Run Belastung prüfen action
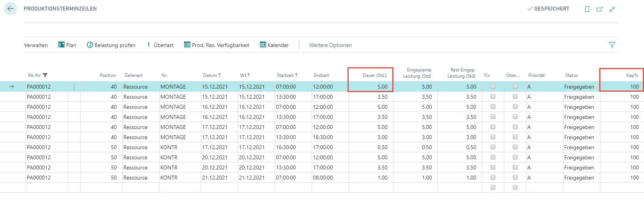Viewport: 644px width, 204px height. [x=111, y=45]
